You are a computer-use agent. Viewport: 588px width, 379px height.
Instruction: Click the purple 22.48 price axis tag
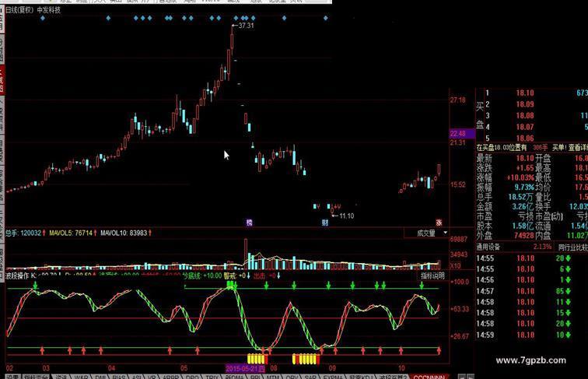pos(462,134)
